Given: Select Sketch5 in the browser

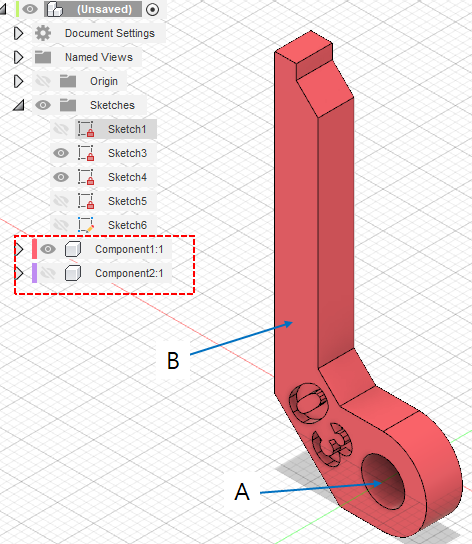Looking at the screenshot, I should 127,201.
